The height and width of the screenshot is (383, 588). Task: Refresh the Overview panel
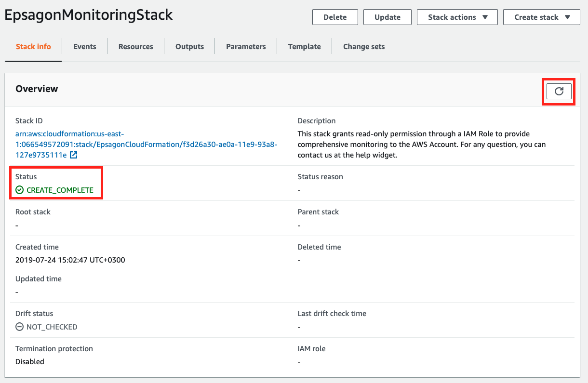(x=559, y=91)
